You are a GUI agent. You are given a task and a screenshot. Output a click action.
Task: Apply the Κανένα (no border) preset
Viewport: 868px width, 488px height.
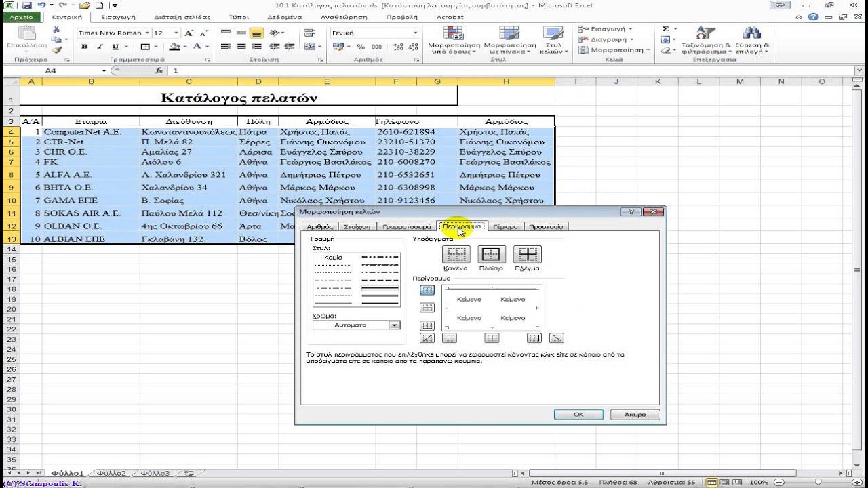click(x=456, y=254)
